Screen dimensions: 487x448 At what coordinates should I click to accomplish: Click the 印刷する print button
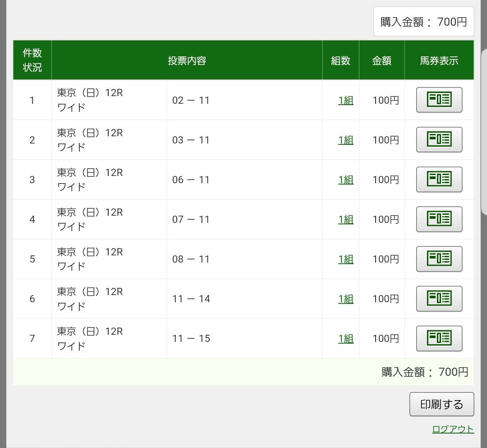[441, 404]
